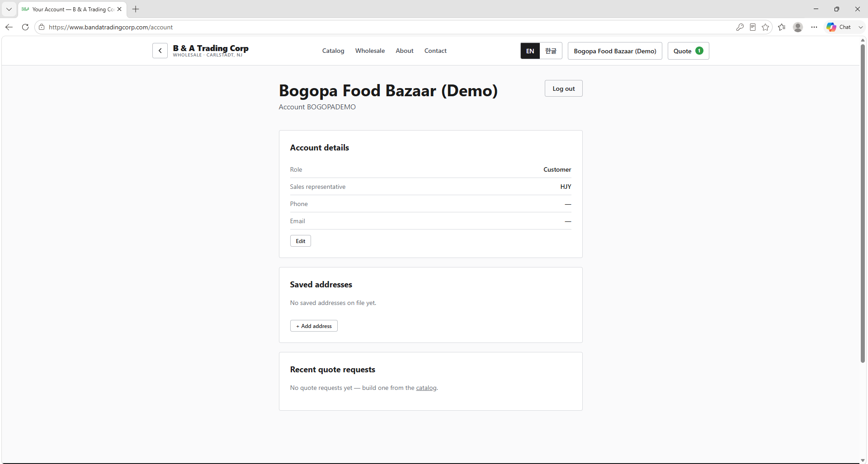Click the "Email" label
The height and width of the screenshot is (464, 868).
pos(297,221)
